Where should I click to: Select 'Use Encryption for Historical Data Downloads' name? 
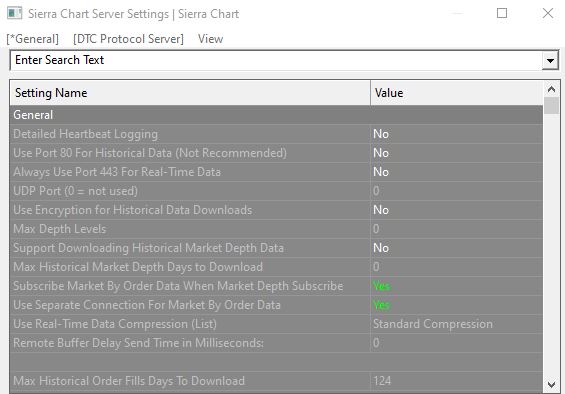pos(133,210)
